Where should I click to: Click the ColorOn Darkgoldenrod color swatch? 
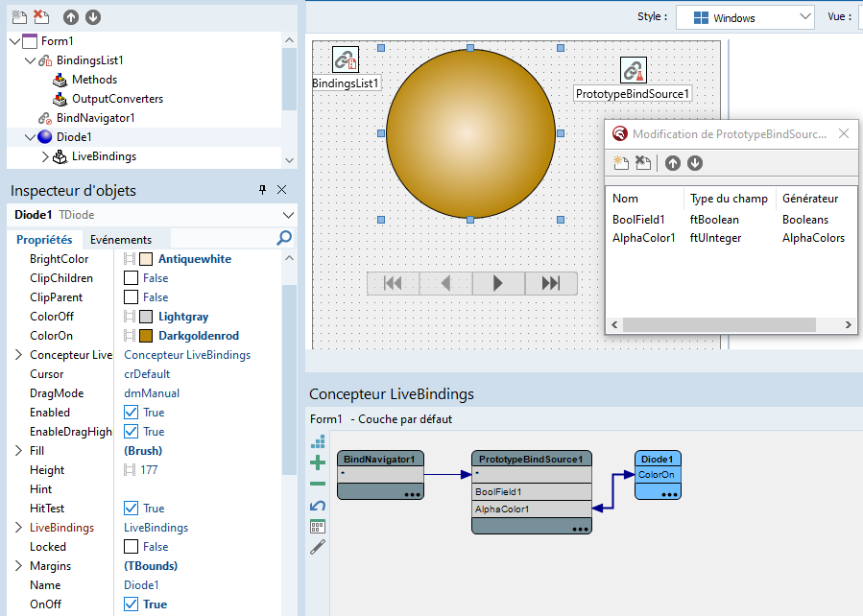coord(146,336)
